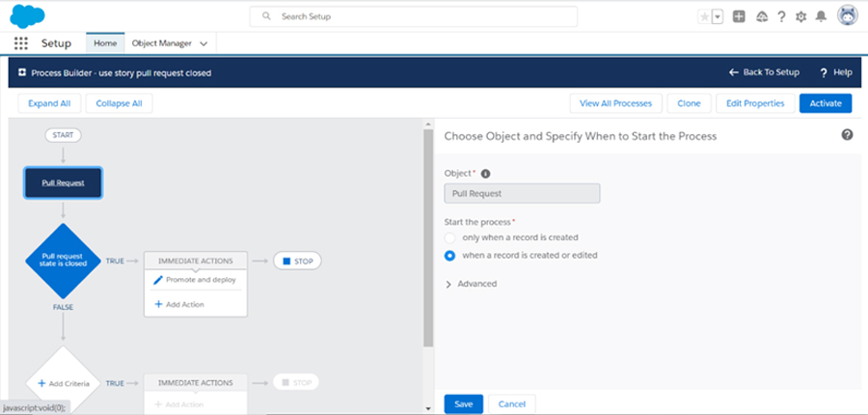Click inside the Search Setup field

tap(413, 16)
